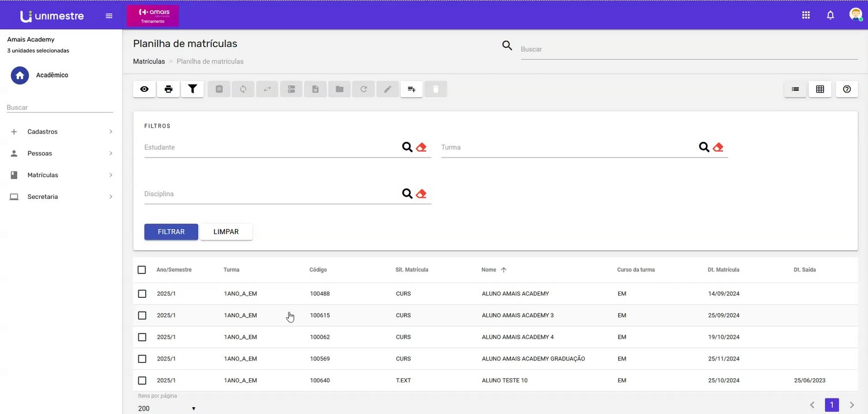Check the row for ALUNO AMAIS ACADEMY 3
Viewport: 868px width, 414px height.
coord(142,316)
